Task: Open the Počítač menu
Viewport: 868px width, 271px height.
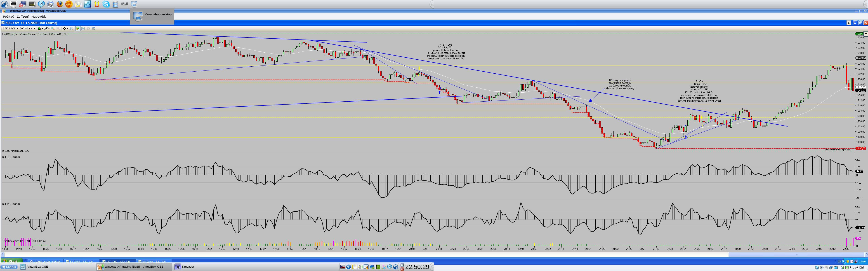Action: (8, 16)
